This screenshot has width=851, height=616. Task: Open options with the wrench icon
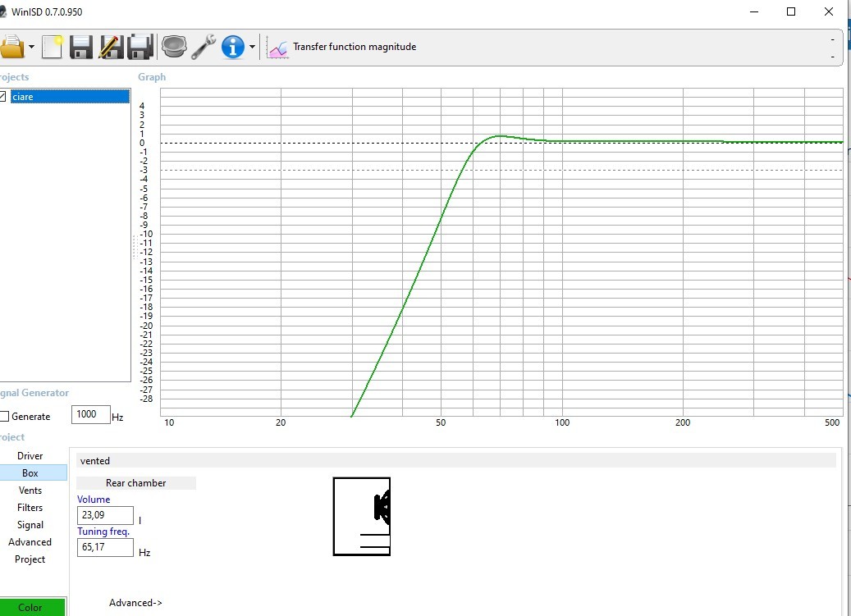tap(204, 47)
